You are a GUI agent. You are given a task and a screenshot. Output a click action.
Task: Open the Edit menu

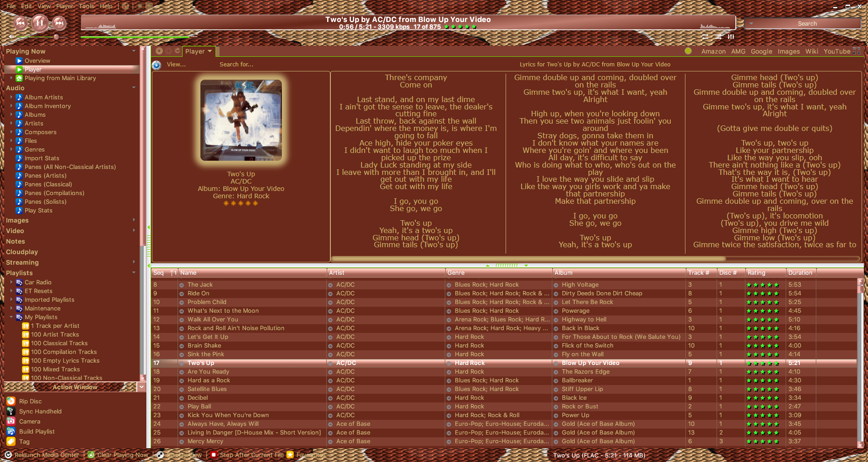click(27, 6)
